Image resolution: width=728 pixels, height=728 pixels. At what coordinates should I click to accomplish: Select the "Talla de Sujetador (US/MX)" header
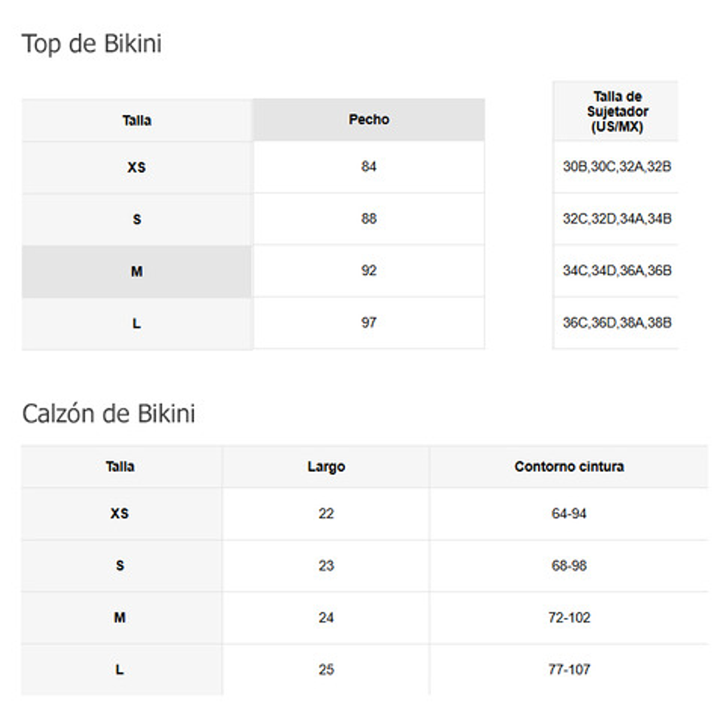pyautogui.click(x=617, y=112)
